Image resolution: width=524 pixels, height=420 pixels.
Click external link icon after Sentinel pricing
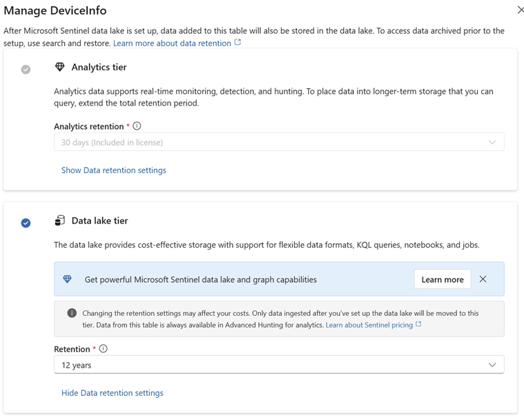pyautogui.click(x=418, y=324)
